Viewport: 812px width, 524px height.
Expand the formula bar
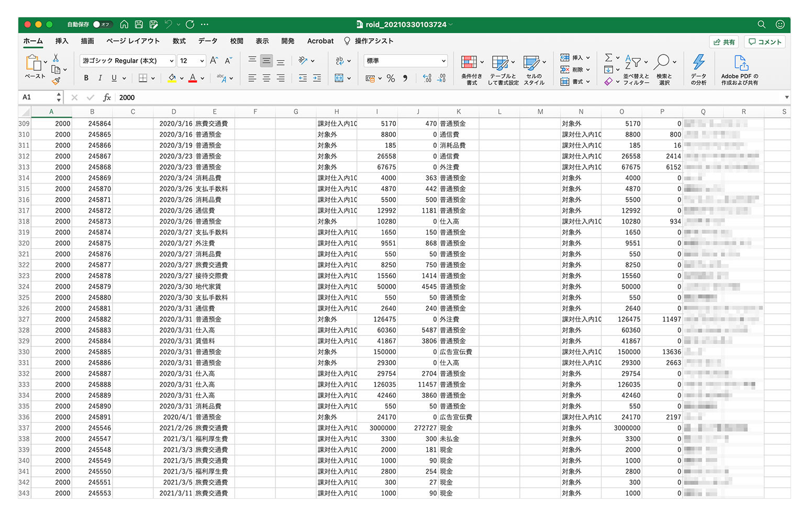click(786, 97)
